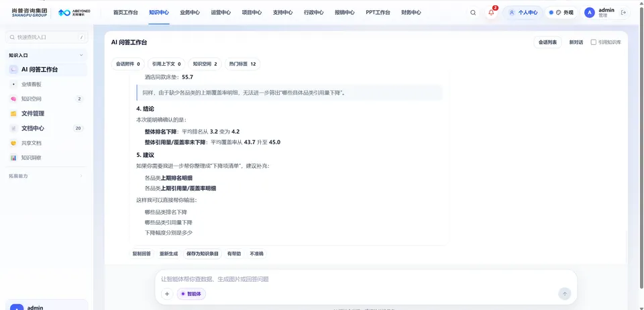
Task: Click the 知识洞察 chart icon
Action: point(13,158)
